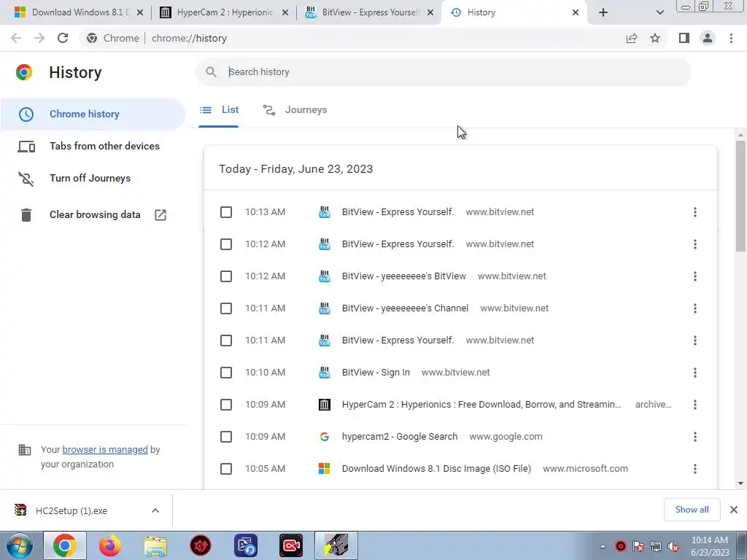Open the tab search dropdown arrow

(659, 12)
